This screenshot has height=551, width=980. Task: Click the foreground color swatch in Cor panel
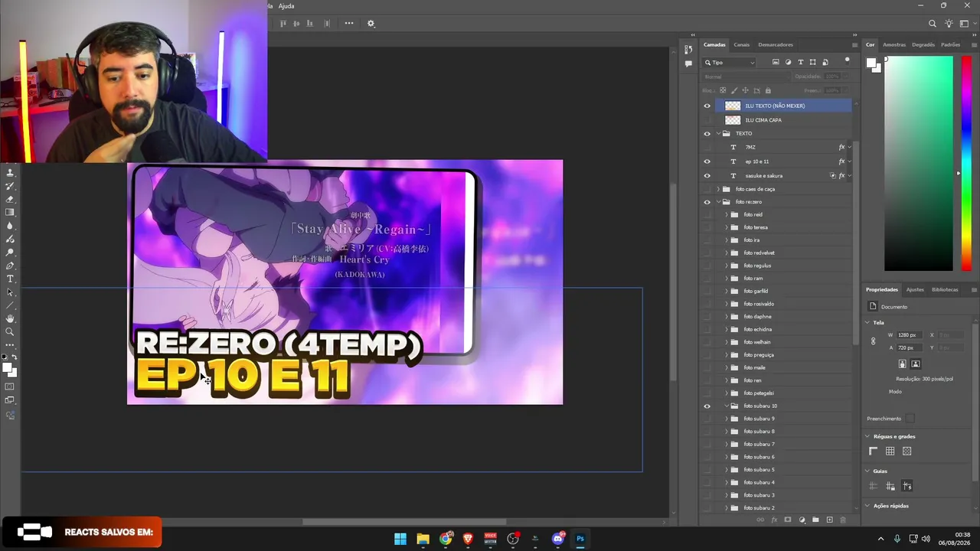coord(872,64)
